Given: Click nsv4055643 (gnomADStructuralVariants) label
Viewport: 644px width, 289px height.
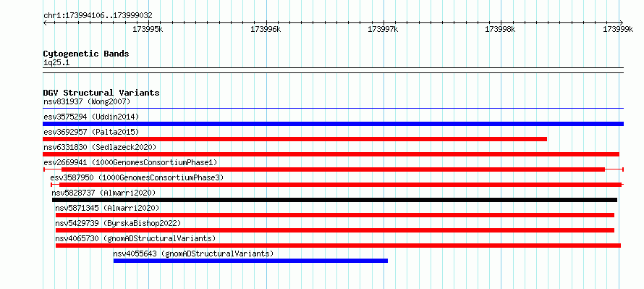Looking at the screenshot, I should (x=193, y=254).
